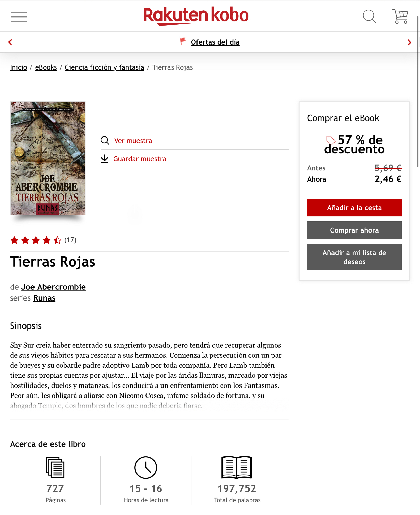Viewport: 420px width, 515px height.
Task: Click the Ver muestra magnifier icon
Action: coord(105,141)
